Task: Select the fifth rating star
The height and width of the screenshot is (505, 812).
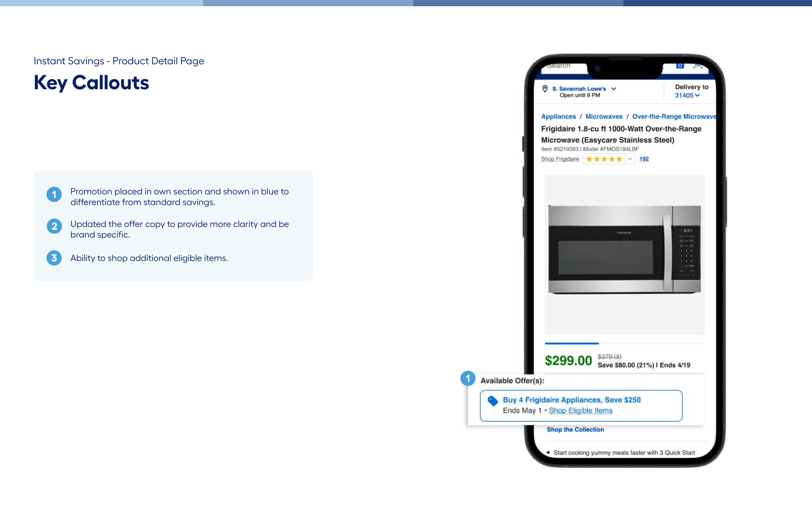Action: [619, 159]
